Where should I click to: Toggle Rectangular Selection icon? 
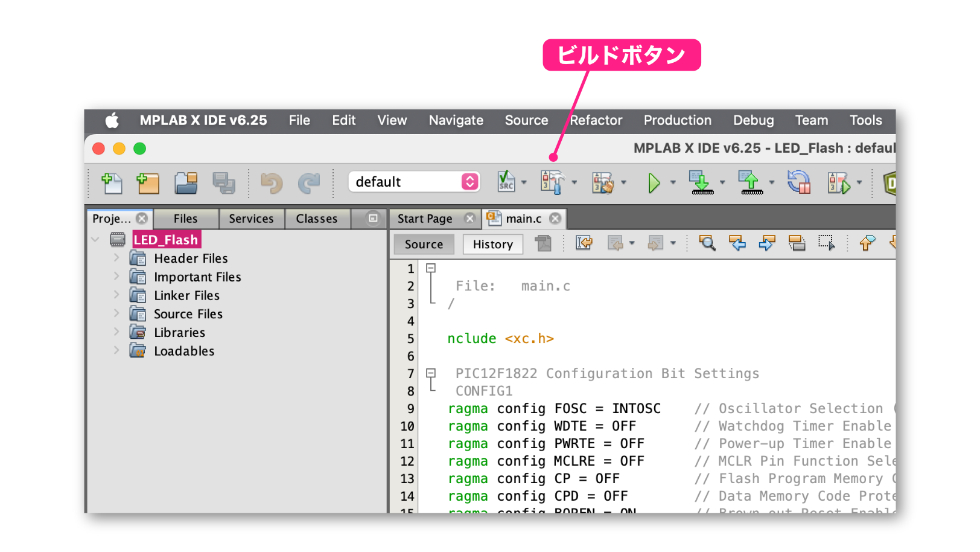coord(827,243)
